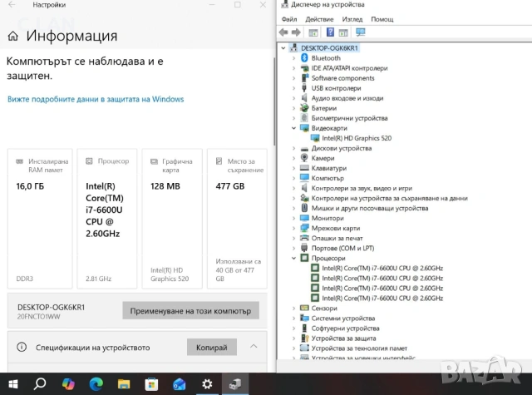
Task: Open Вижте подробните данни в защитата на Windows link
Action: [x=96, y=99]
